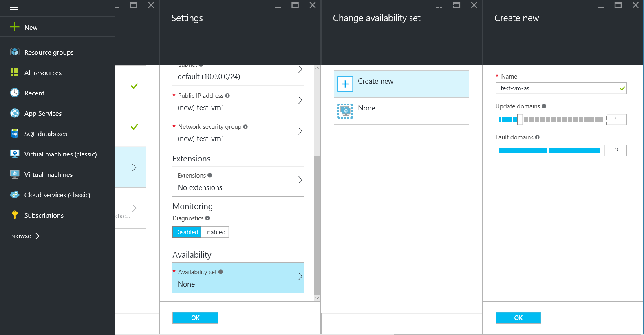Click the Subscriptions key icon

[15, 215]
